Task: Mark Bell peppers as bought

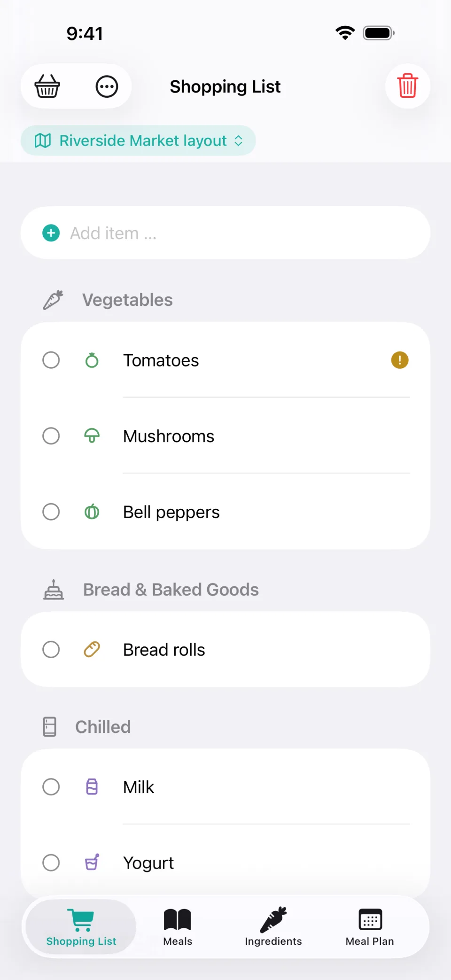Action: [51, 512]
